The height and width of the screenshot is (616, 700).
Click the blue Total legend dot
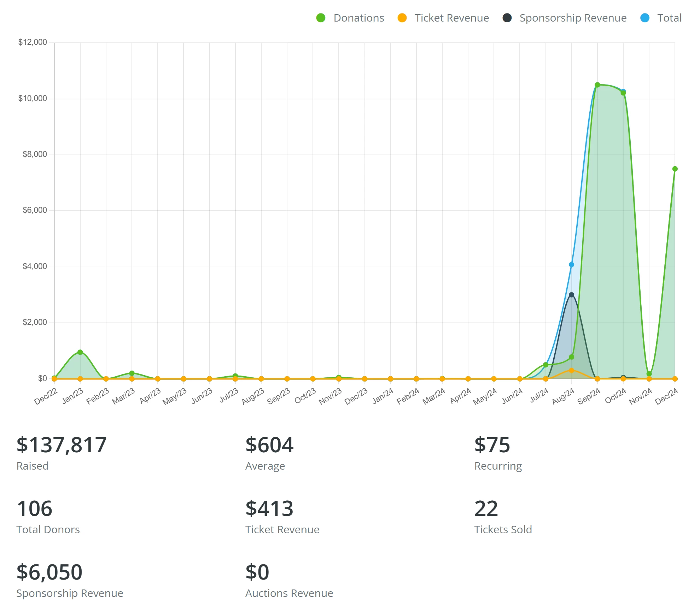pos(645,18)
